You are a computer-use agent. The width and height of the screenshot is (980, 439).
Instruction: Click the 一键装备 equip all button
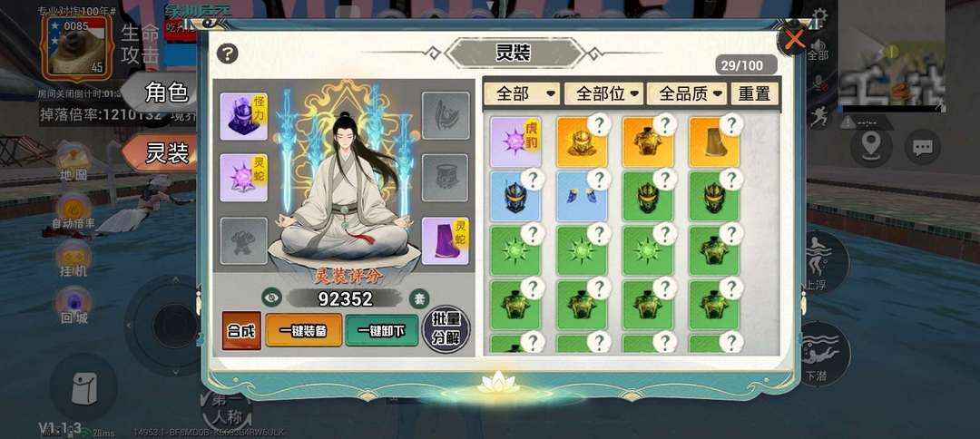pyautogui.click(x=304, y=330)
